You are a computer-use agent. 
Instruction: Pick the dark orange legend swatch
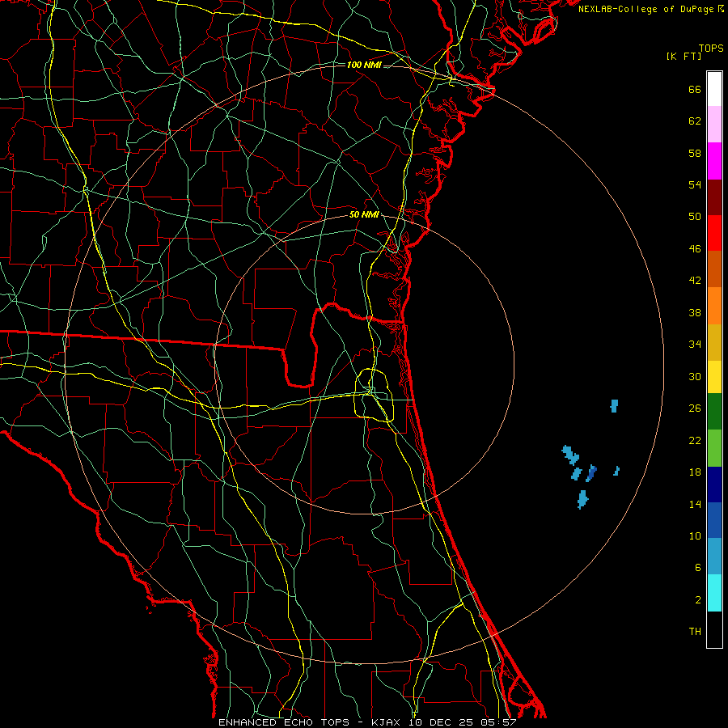(714, 269)
